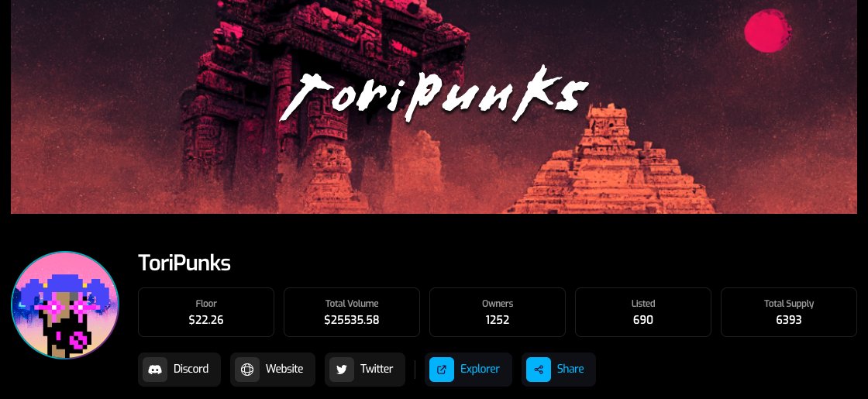Open the Discord link label
The image size is (868, 399).
click(191, 369)
